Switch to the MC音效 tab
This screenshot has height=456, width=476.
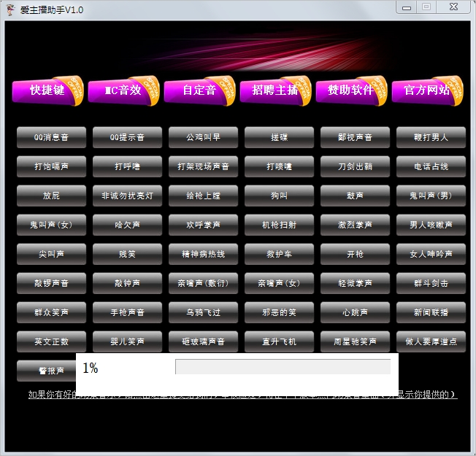click(x=123, y=91)
